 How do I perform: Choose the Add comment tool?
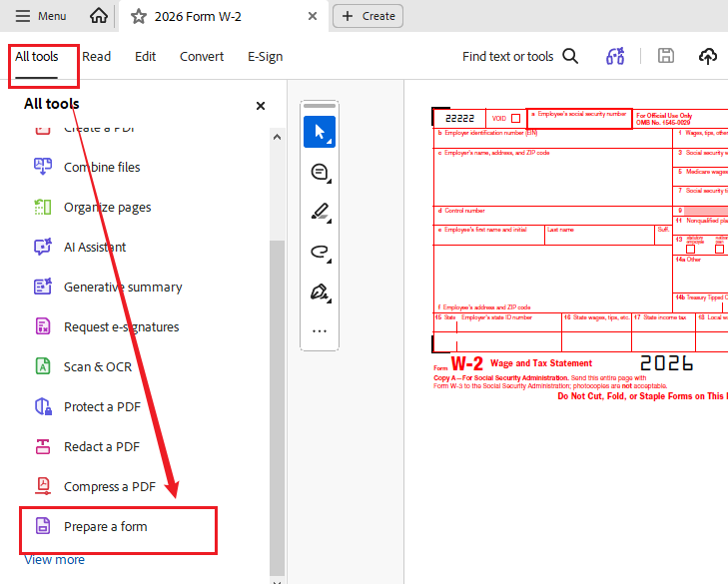(x=320, y=173)
